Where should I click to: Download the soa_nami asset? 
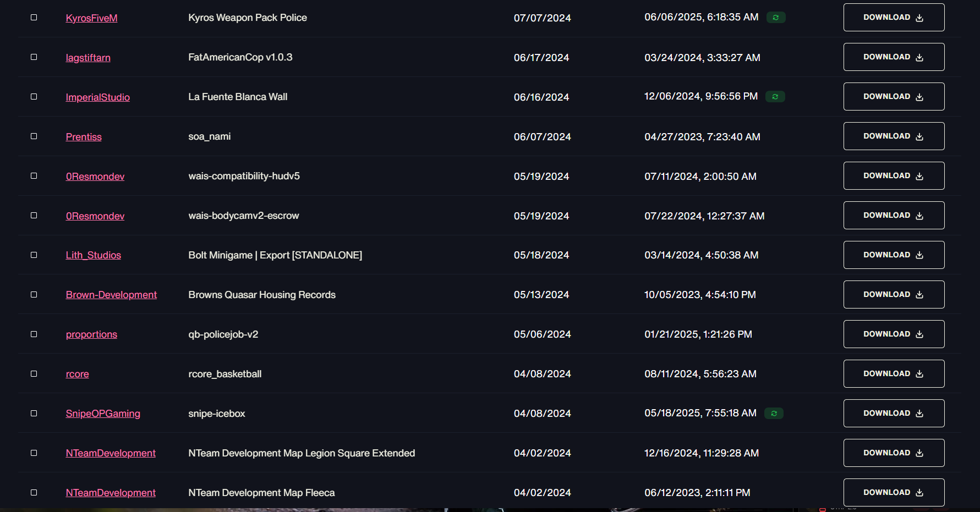pyautogui.click(x=894, y=136)
